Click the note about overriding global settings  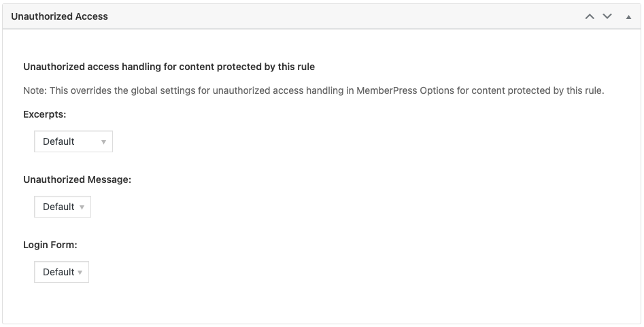(x=313, y=90)
